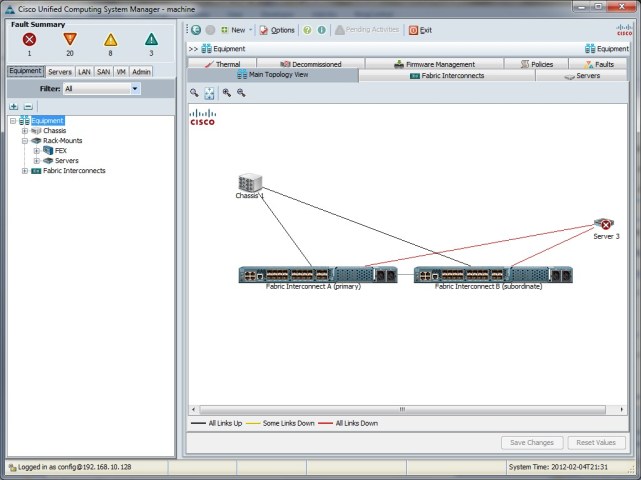Click the magnifier zoom tool in topology toolbar
The image size is (641, 480).
(194, 93)
